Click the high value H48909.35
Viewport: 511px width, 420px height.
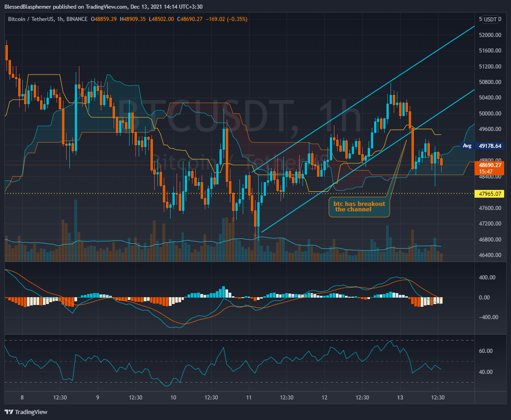coord(133,19)
